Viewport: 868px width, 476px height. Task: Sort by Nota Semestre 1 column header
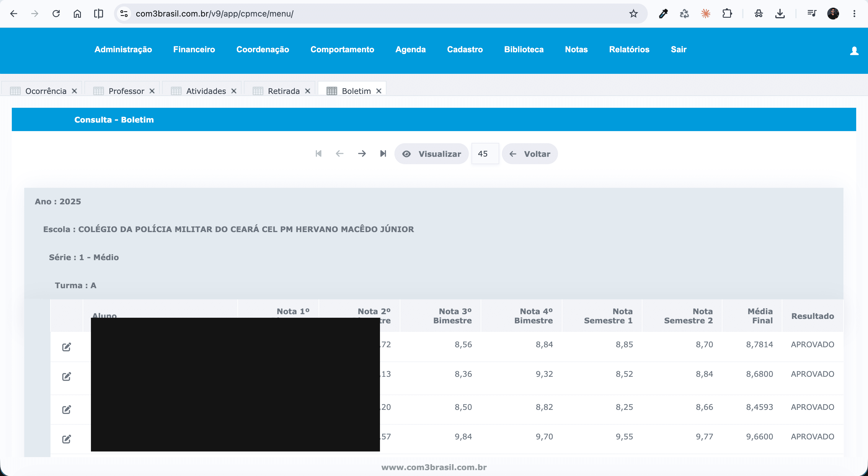[x=608, y=316]
